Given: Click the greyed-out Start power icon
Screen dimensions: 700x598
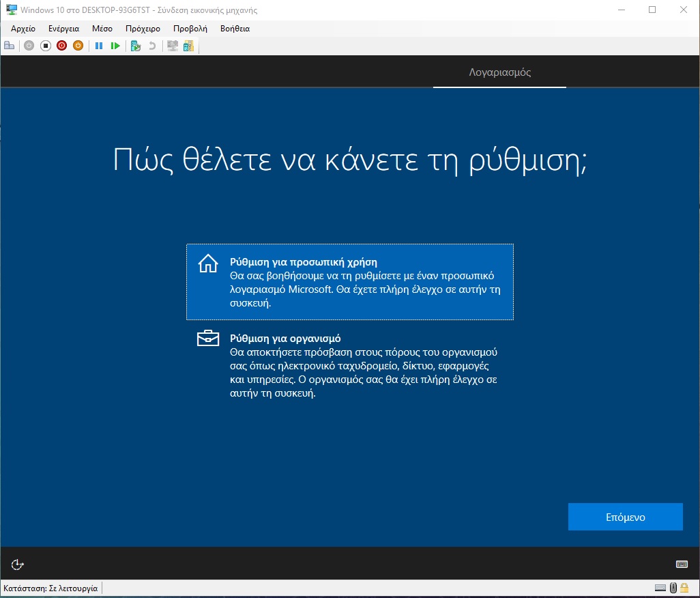Looking at the screenshot, I should click(29, 46).
